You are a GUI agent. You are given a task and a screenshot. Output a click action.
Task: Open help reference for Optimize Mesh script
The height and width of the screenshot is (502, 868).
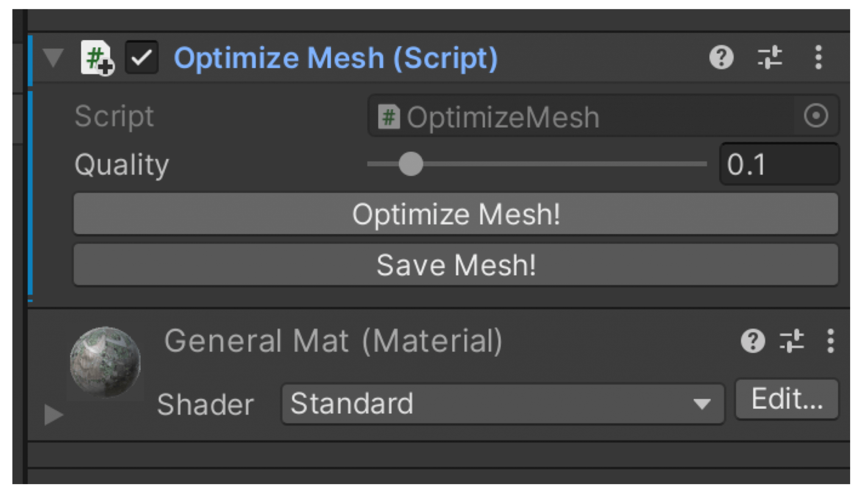coord(721,57)
